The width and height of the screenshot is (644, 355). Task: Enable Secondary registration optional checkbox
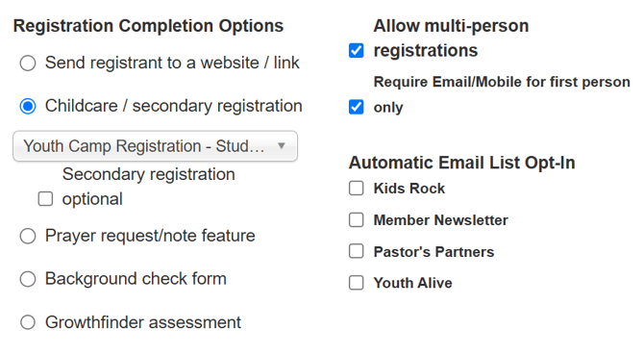coord(45,199)
